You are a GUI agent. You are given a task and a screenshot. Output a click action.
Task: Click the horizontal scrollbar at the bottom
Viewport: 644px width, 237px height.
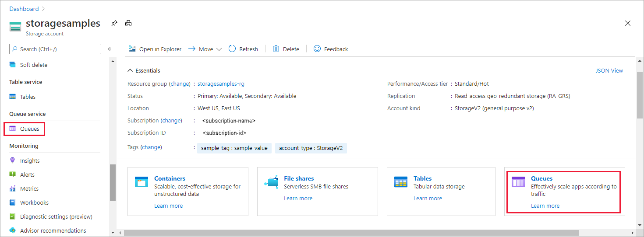350,233
